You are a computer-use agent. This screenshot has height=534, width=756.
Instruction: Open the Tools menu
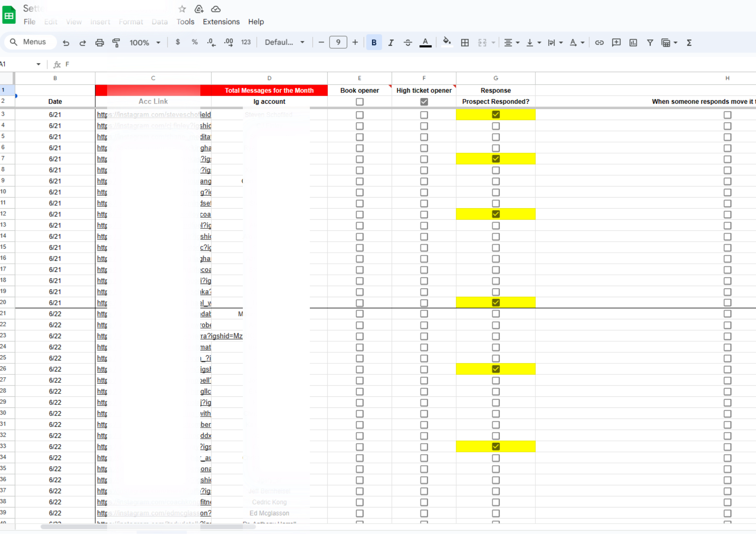185,22
